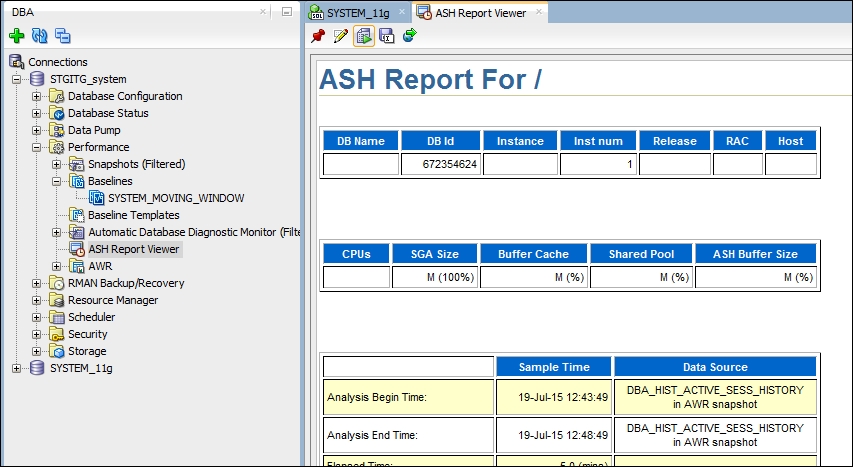This screenshot has width=853, height=467.
Task: Select Baseline Templates tree label
Action: point(133,215)
